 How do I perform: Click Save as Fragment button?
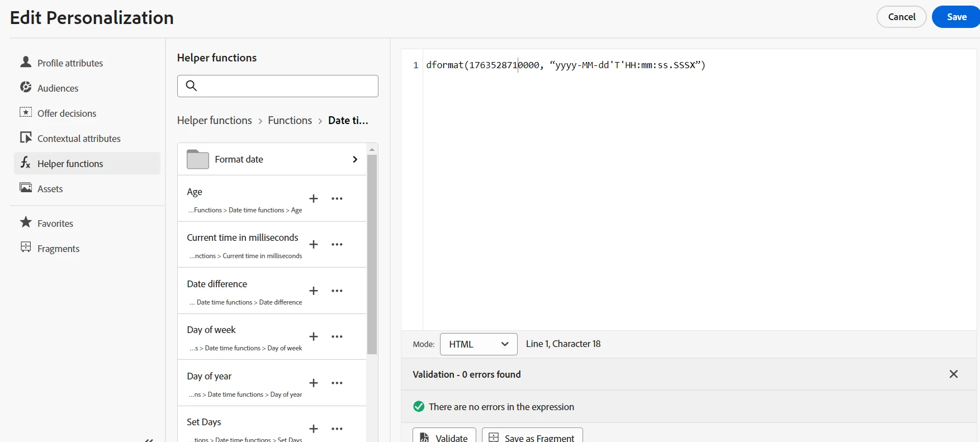(x=532, y=435)
